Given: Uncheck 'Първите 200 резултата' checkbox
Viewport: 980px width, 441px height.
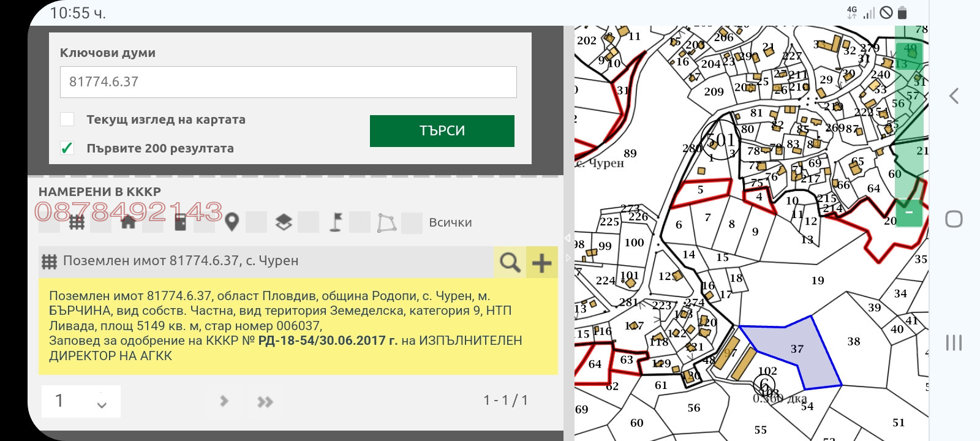Looking at the screenshot, I should point(67,148).
